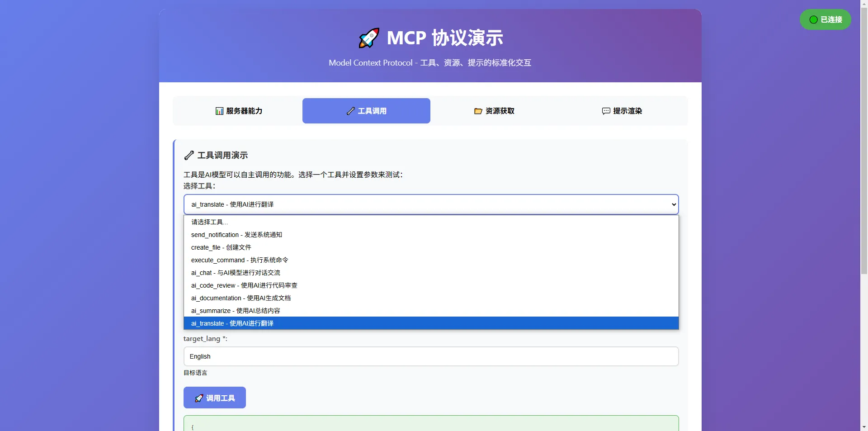The width and height of the screenshot is (868, 431).
Task: Go to the 资源获取 tab
Action: (x=494, y=111)
